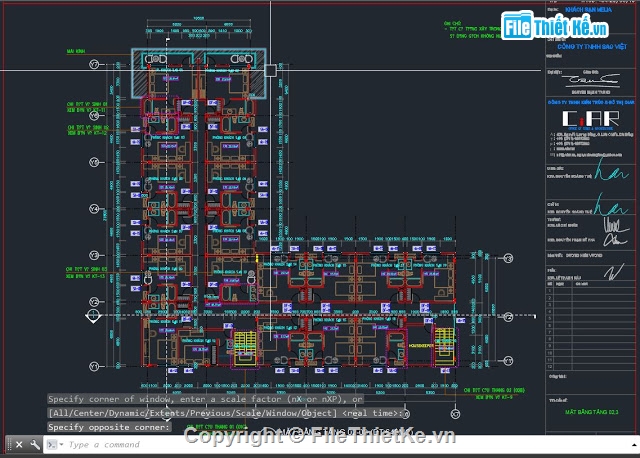Select the yellow HOUSEKEEPER room label
640x458 pixels.
[421, 346]
